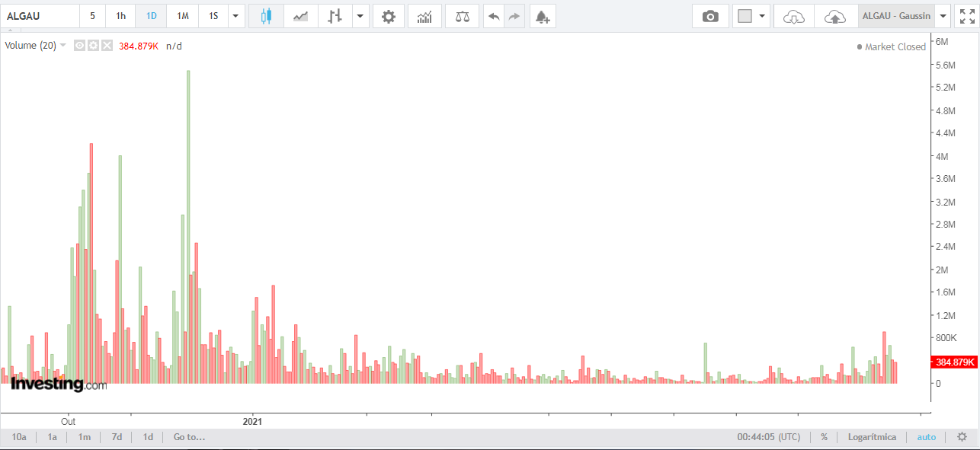The width and height of the screenshot is (980, 450).
Task: Set the 1D interval
Action: pos(151,16)
